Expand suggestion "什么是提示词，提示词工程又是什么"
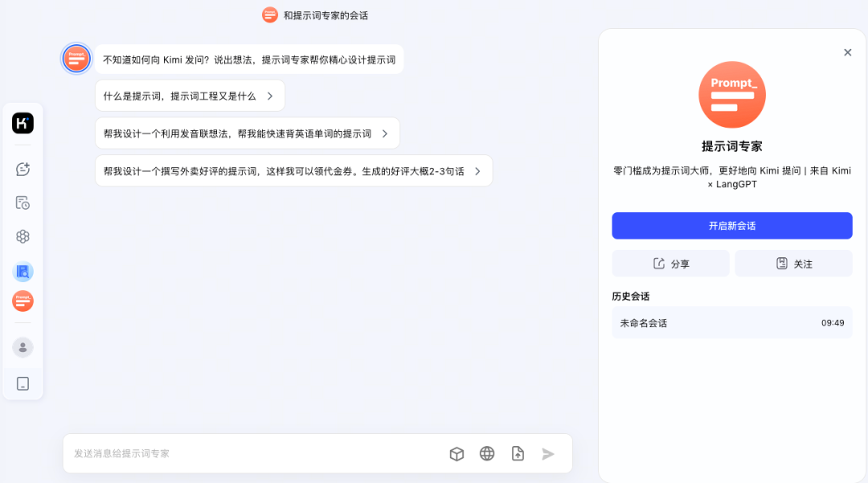 point(190,96)
